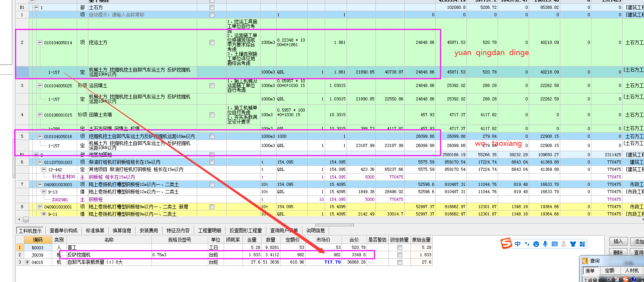Expand 04015 material row in bottom table

pos(27,262)
